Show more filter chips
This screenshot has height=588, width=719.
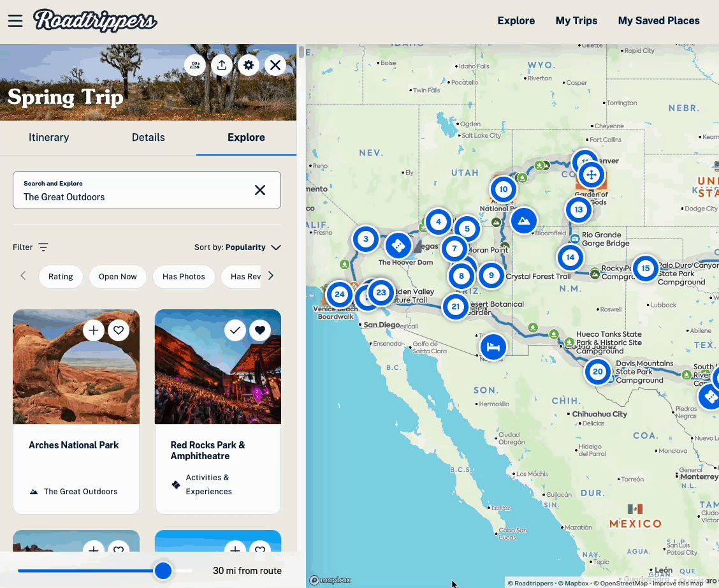[270, 276]
